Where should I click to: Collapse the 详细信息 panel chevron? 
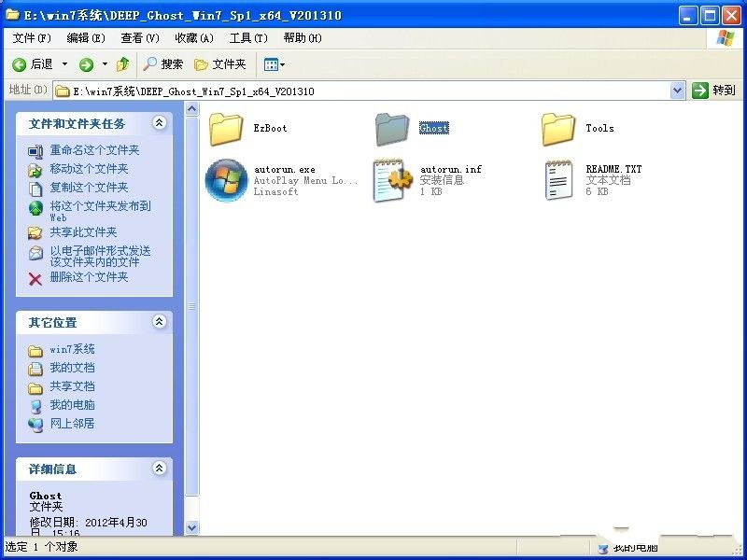pyautogui.click(x=159, y=469)
